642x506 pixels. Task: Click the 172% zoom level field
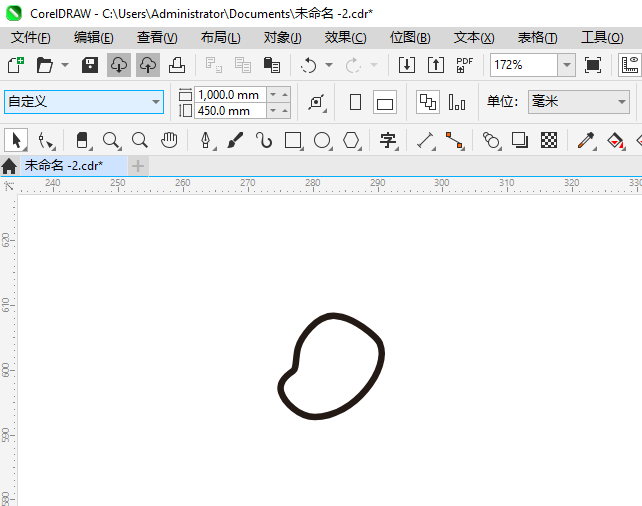pyautogui.click(x=524, y=65)
